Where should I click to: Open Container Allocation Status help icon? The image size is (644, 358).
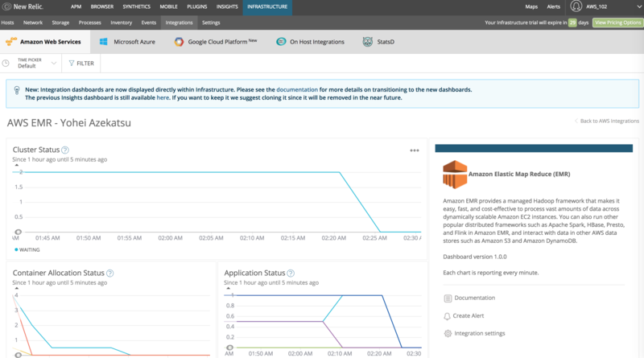(x=109, y=273)
